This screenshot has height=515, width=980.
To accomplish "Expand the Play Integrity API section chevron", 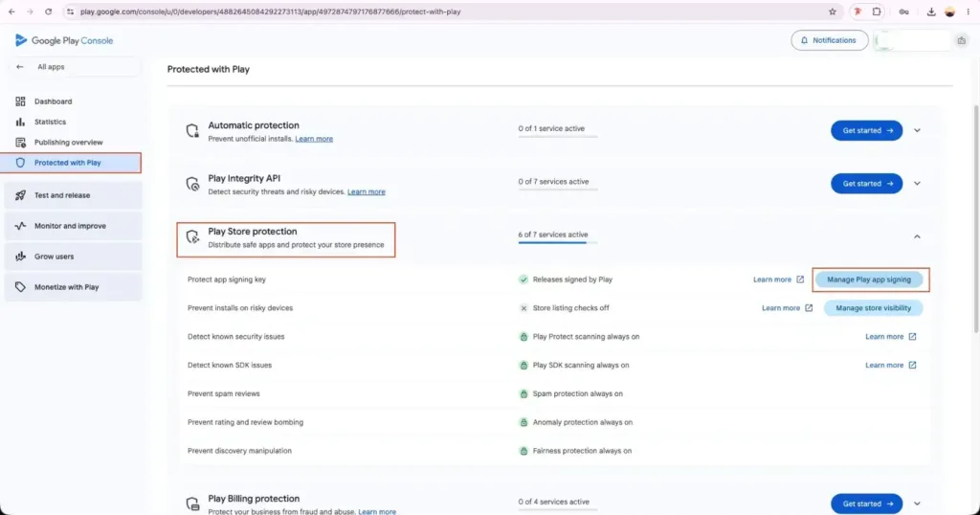I will (x=917, y=184).
